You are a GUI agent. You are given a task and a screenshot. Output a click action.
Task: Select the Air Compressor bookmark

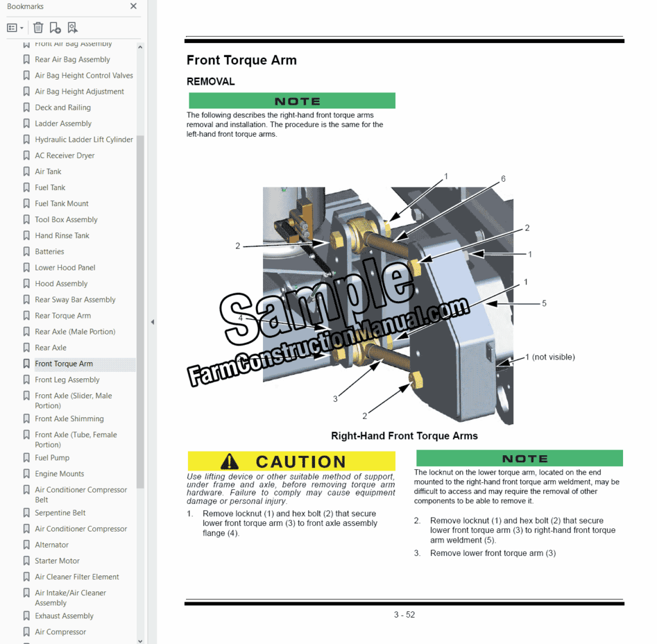60,632
